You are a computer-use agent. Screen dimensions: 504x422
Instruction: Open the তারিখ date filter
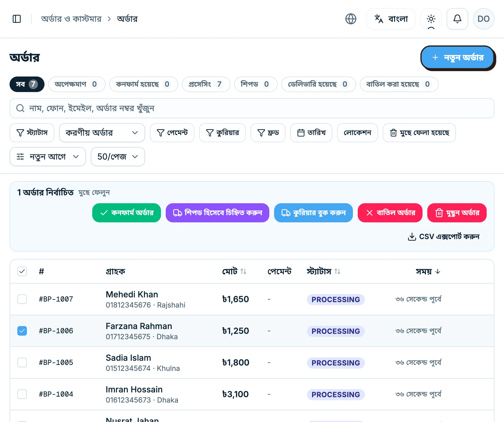click(311, 133)
